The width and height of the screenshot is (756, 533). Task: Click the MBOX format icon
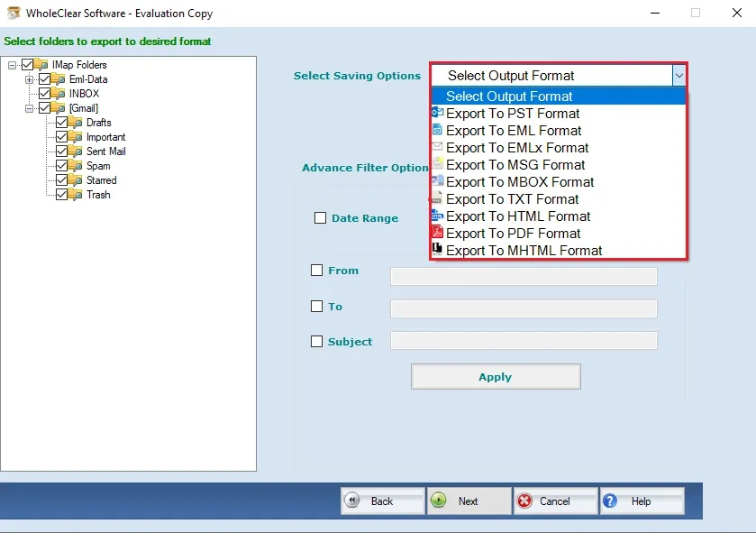coord(436,181)
